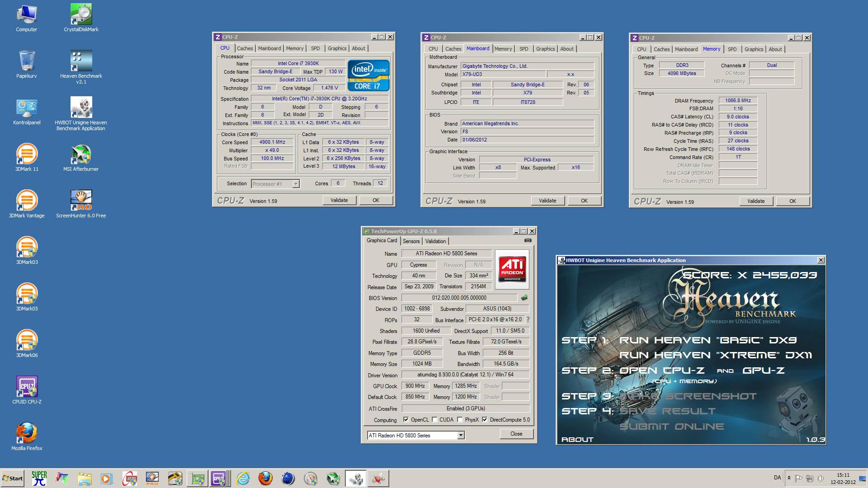Screen dimensions: 868x488
Task: Open the Computer desktop icon
Action: pos(27,19)
